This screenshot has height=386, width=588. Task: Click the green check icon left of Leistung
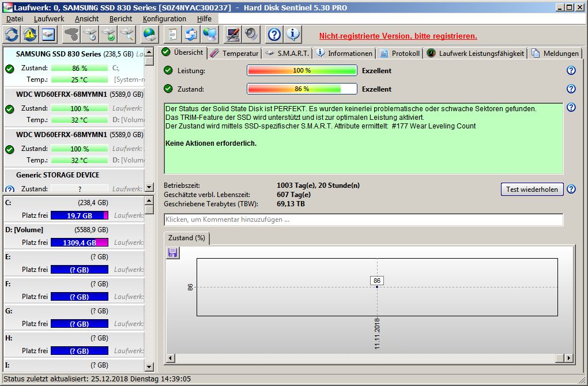click(168, 70)
